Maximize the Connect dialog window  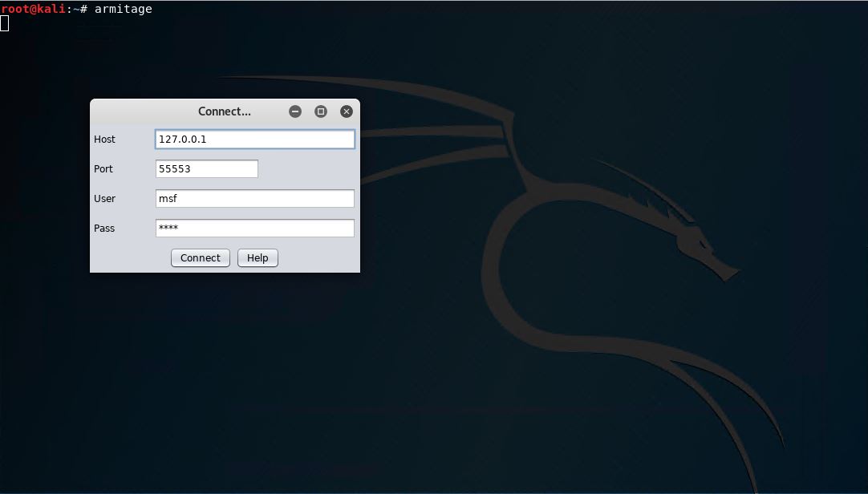(321, 111)
